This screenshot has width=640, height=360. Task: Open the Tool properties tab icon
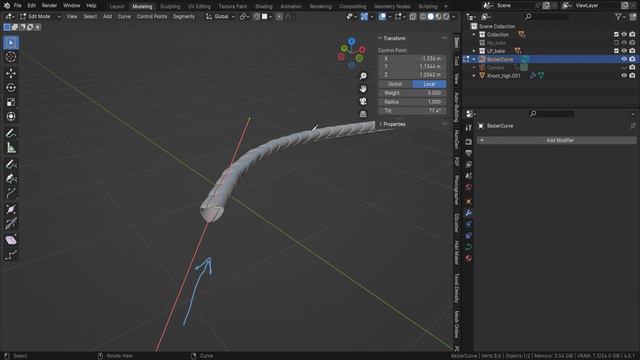click(469, 128)
